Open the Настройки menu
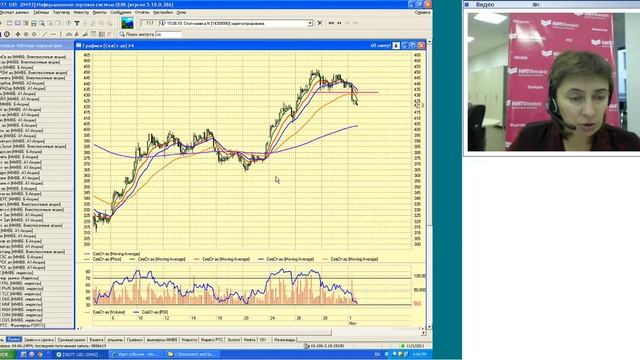640x360 pixels. click(x=163, y=13)
